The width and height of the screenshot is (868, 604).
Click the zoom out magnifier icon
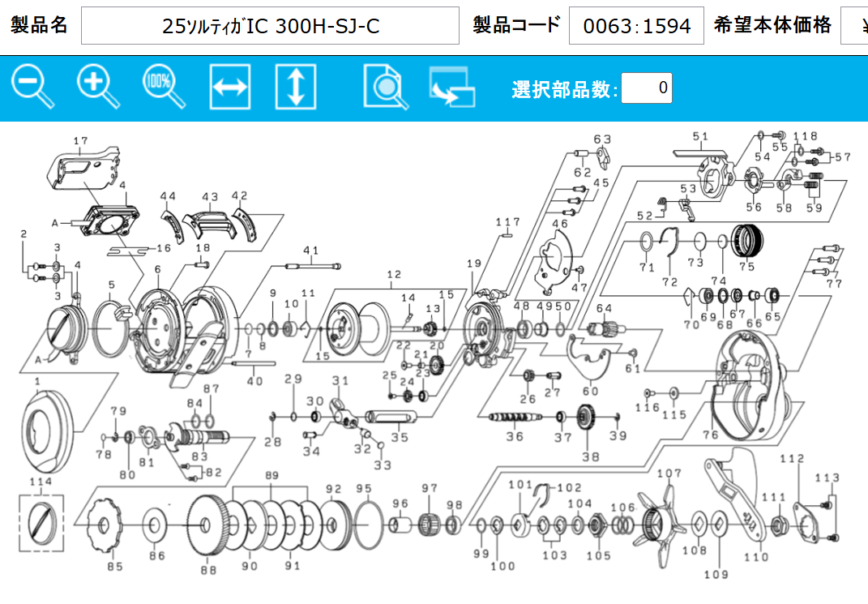(32, 87)
